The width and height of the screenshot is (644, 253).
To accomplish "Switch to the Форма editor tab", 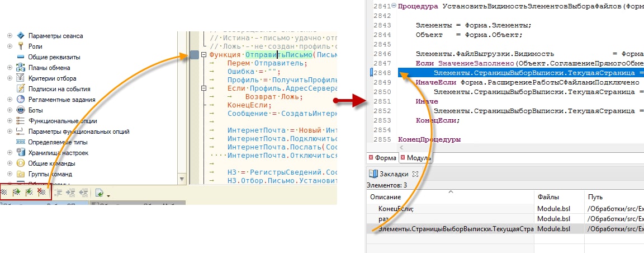I will [382, 158].
